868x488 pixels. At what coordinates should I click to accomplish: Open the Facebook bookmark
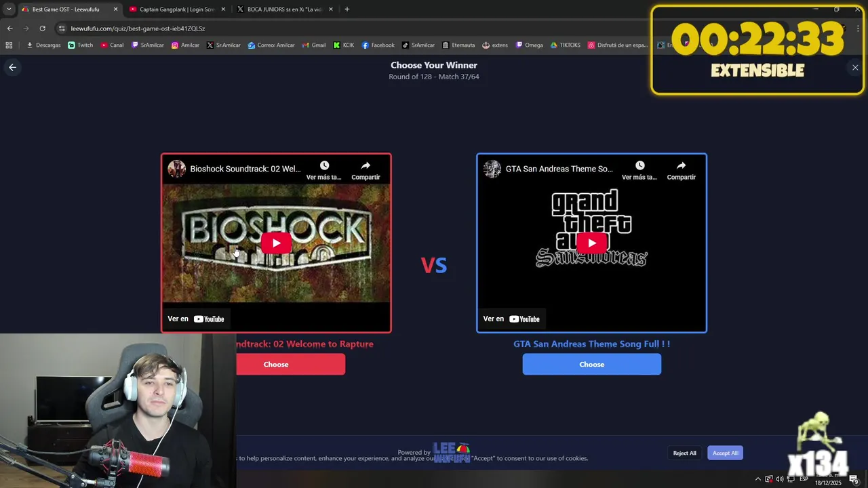[378, 45]
